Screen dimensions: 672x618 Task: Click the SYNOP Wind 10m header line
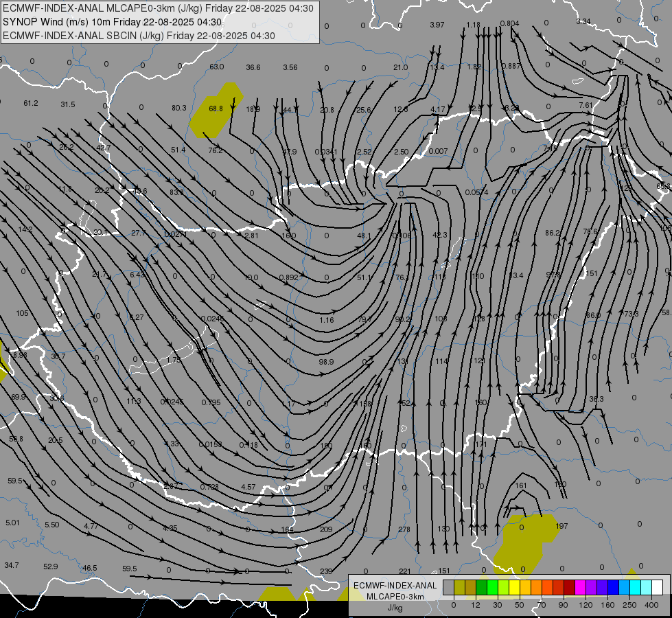pos(113,22)
